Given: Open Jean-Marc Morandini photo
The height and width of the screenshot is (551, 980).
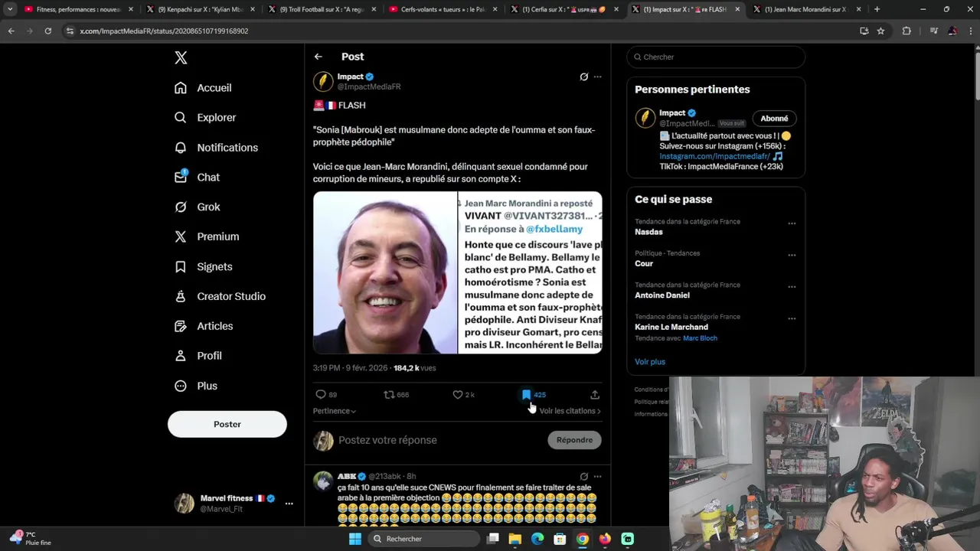Looking at the screenshot, I should coord(385,272).
